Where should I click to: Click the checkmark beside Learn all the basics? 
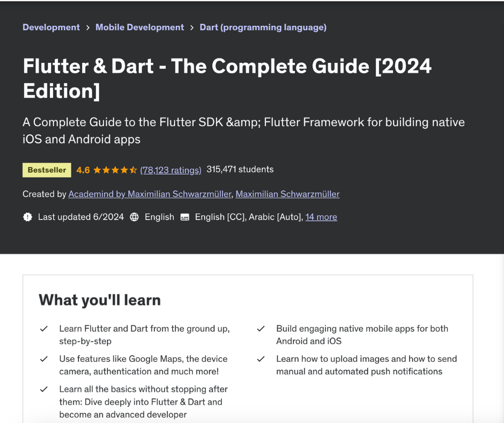click(44, 389)
